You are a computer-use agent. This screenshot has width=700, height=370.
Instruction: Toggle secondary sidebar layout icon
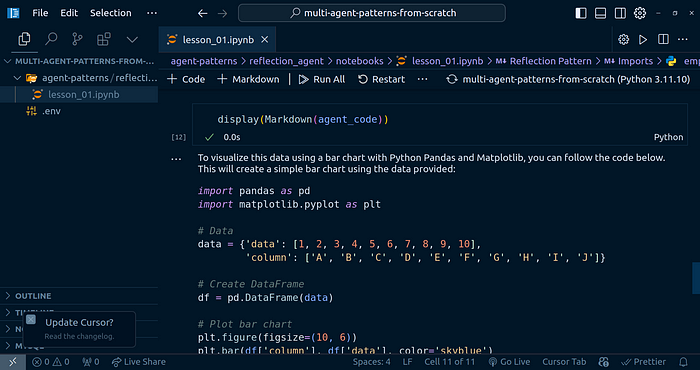click(620, 13)
